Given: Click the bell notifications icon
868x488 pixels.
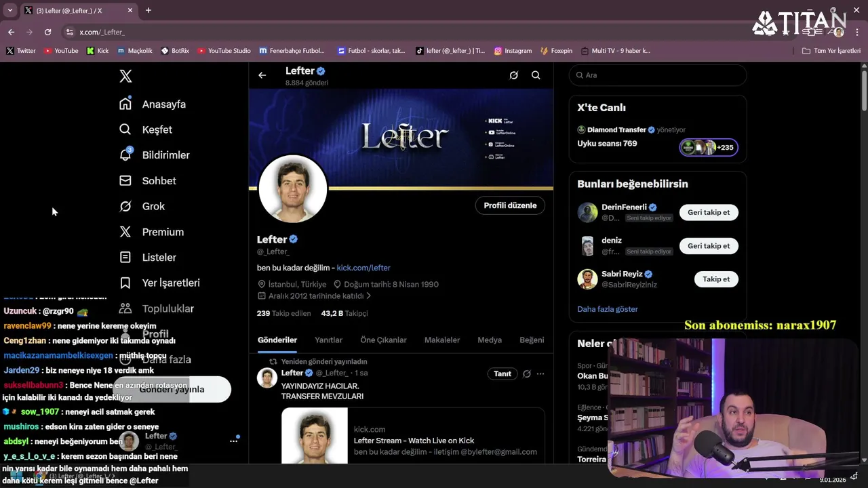Looking at the screenshot, I should (125, 155).
